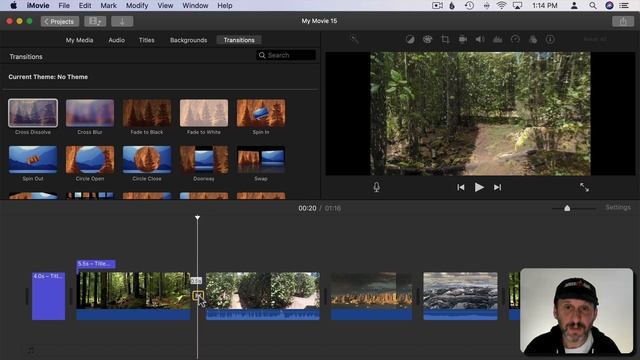Viewport: 640px width, 360px height.
Task: Switch to Audio tab
Action: pos(117,40)
